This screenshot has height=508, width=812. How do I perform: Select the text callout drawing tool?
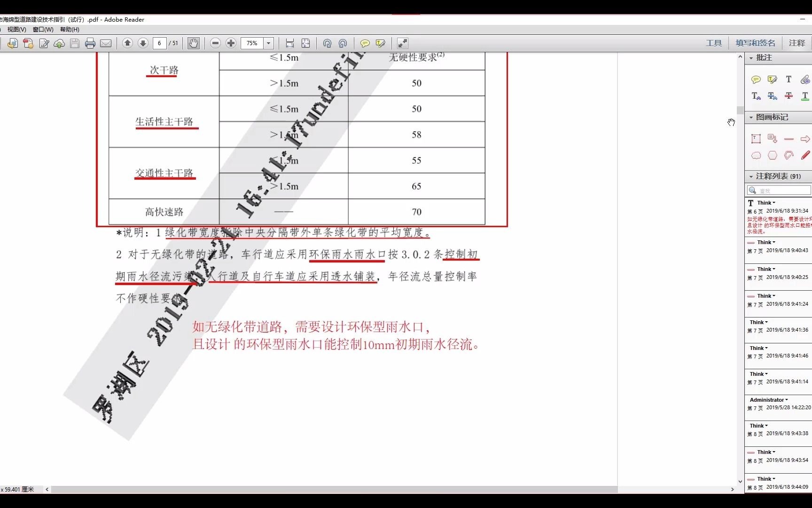tap(772, 139)
